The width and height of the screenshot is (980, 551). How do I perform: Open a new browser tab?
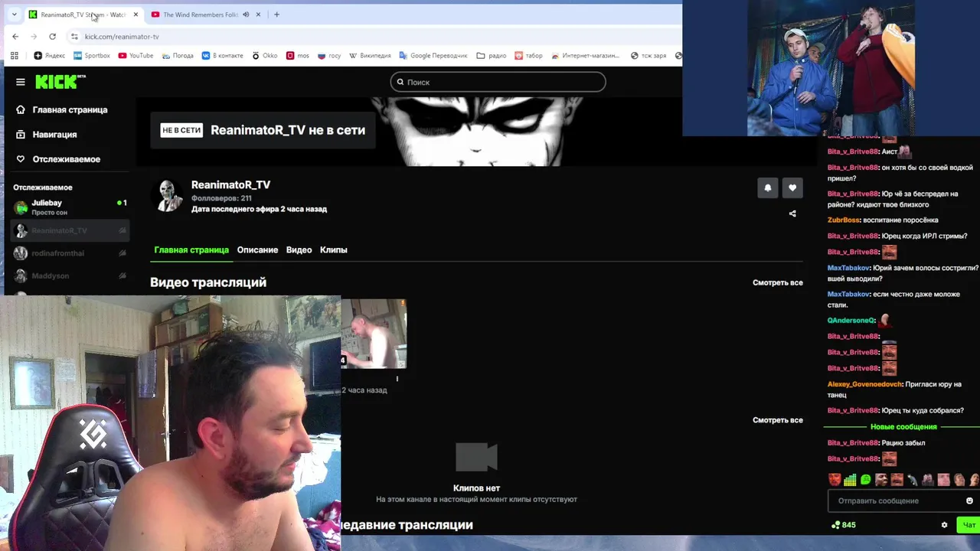276,15
